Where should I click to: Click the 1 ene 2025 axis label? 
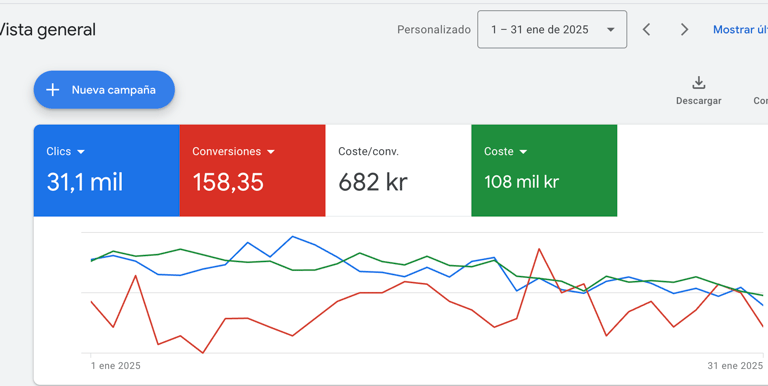click(116, 366)
